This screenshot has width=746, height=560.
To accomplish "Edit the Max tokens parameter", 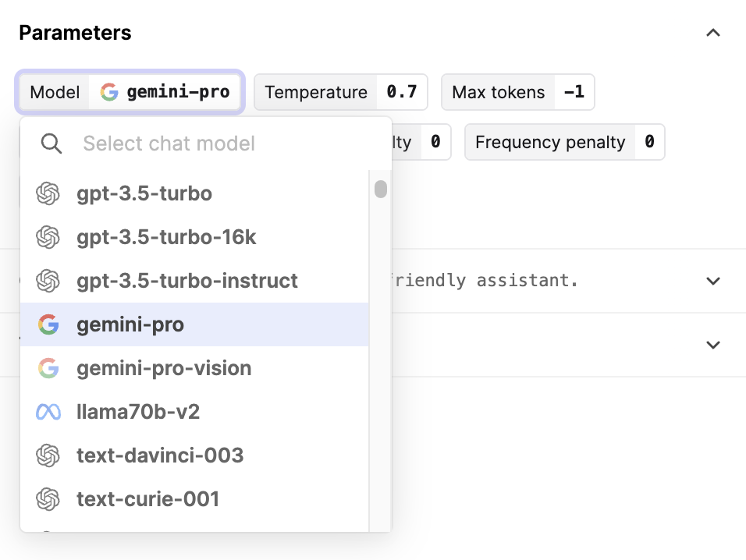I will (517, 92).
